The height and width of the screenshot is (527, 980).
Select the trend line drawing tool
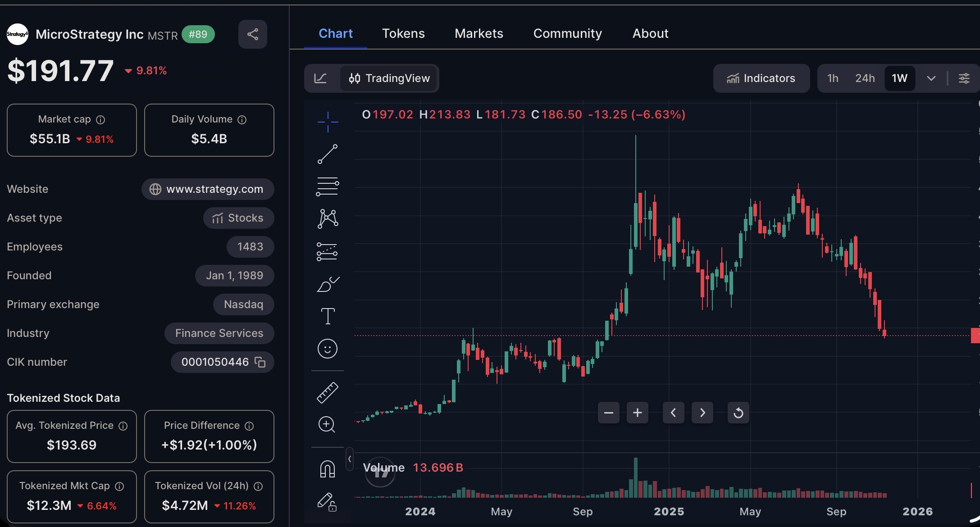click(x=328, y=154)
